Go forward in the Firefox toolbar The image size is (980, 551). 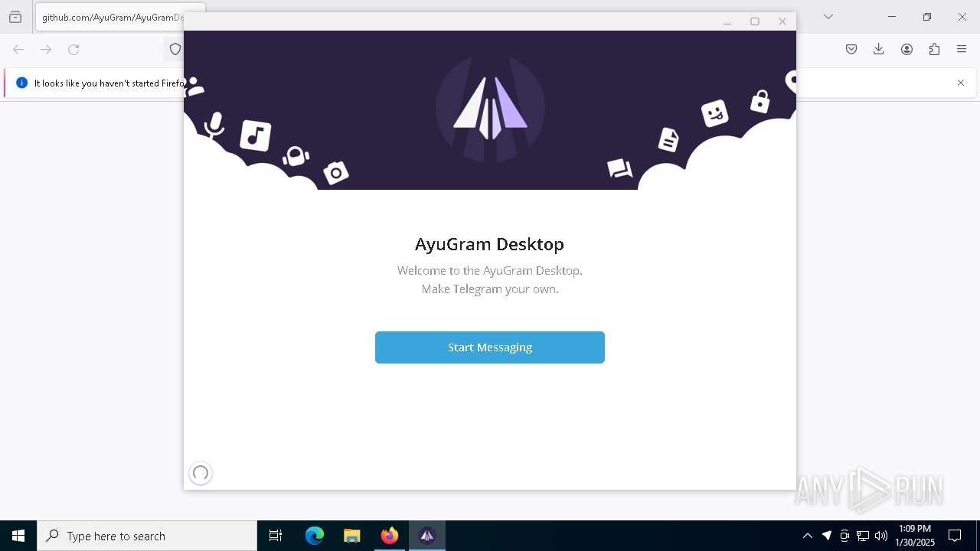pyautogui.click(x=46, y=50)
